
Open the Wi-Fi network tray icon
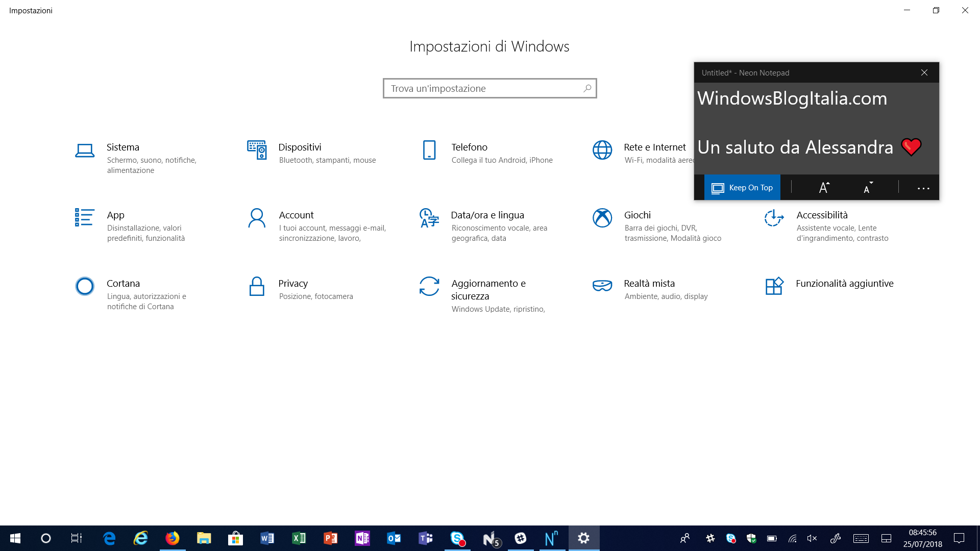pyautogui.click(x=792, y=538)
